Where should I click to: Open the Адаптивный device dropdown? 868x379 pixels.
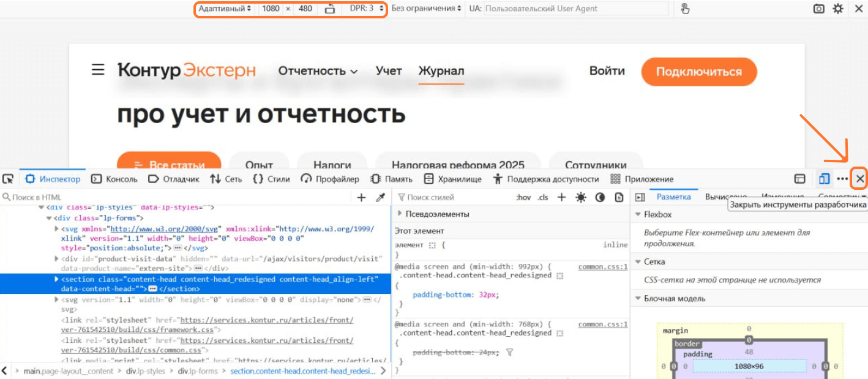coord(225,9)
